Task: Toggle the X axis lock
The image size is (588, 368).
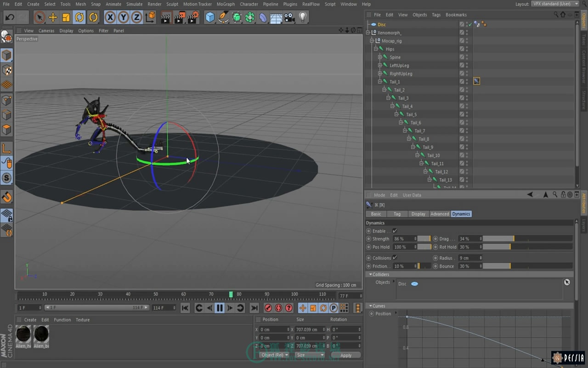Action: tap(110, 17)
